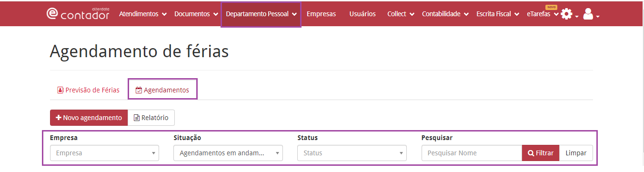Open the Departamento Pessoal menu
The image size is (644, 172).
262,14
